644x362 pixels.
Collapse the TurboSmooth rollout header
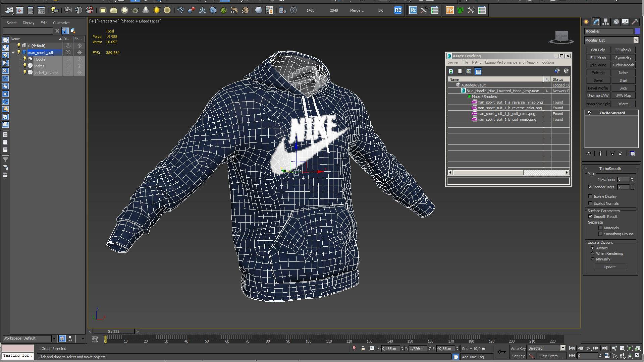coord(610,169)
